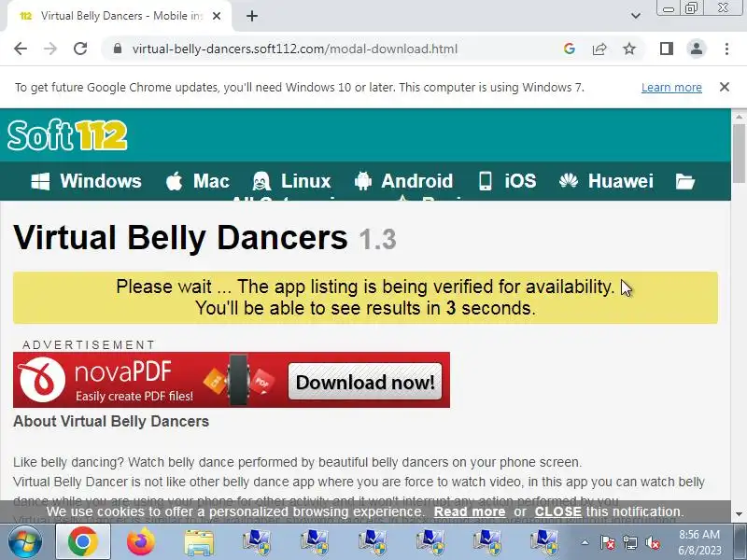The image size is (747, 560).
Task: Click Chrome icon in taskbar
Action: click(x=83, y=541)
